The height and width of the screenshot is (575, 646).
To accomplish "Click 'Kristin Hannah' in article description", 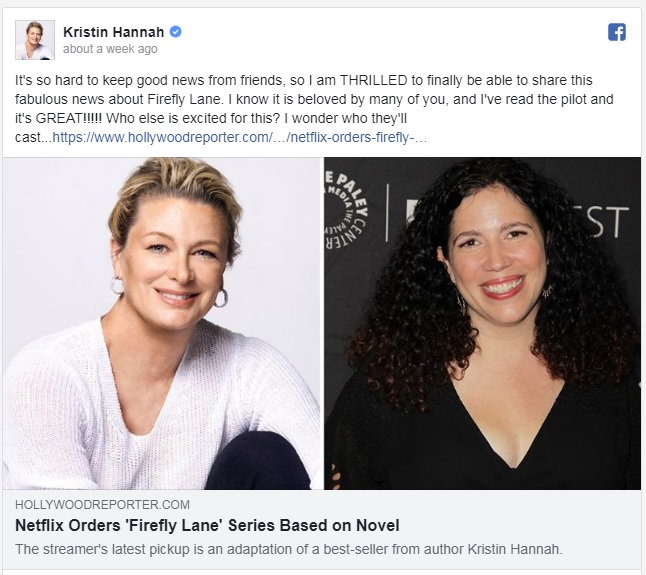I will 515,549.
